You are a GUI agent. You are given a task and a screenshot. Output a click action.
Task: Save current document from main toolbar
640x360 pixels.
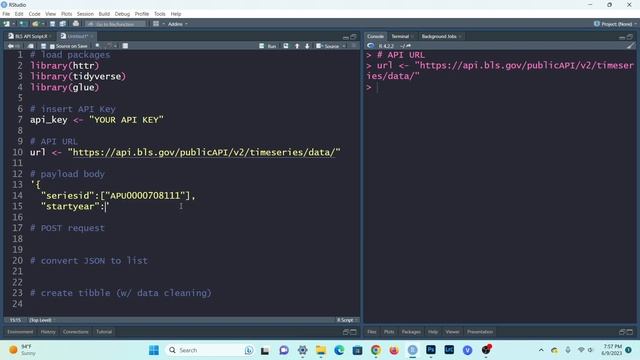pos(52,24)
